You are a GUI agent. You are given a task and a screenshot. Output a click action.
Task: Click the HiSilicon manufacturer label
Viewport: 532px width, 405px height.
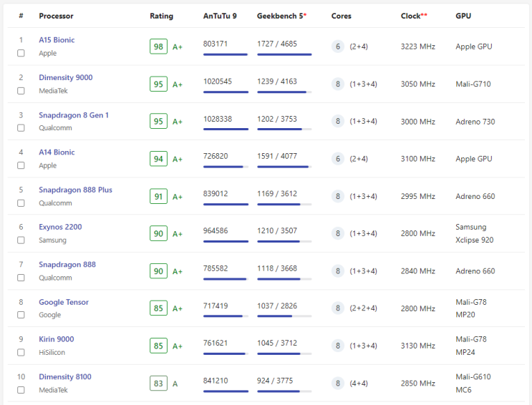(52, 353)
